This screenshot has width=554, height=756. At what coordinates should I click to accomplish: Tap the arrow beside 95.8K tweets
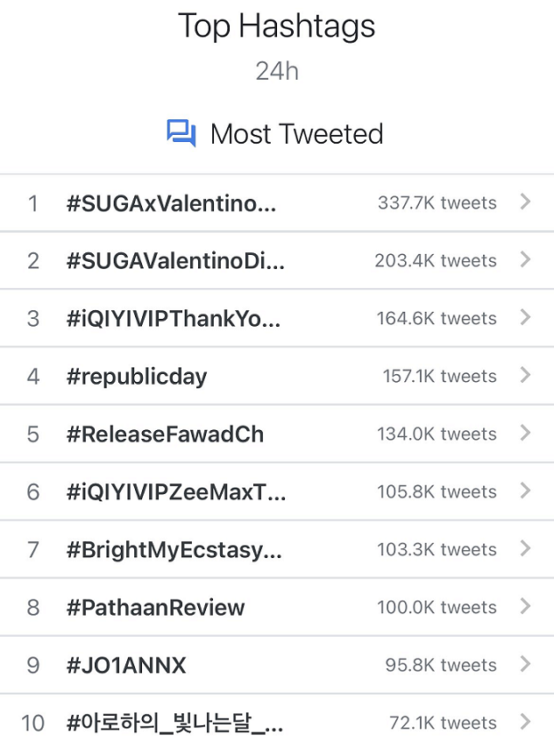click(x=525, y=664)
